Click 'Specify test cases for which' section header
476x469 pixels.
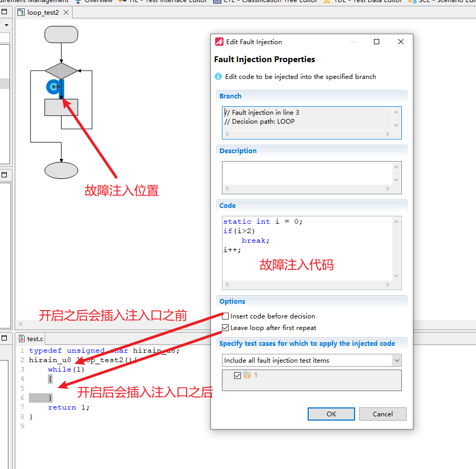pos(307,344)
